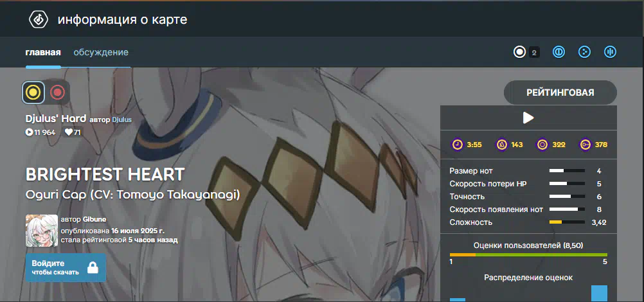Select the catch mode icon

point(584,52)
